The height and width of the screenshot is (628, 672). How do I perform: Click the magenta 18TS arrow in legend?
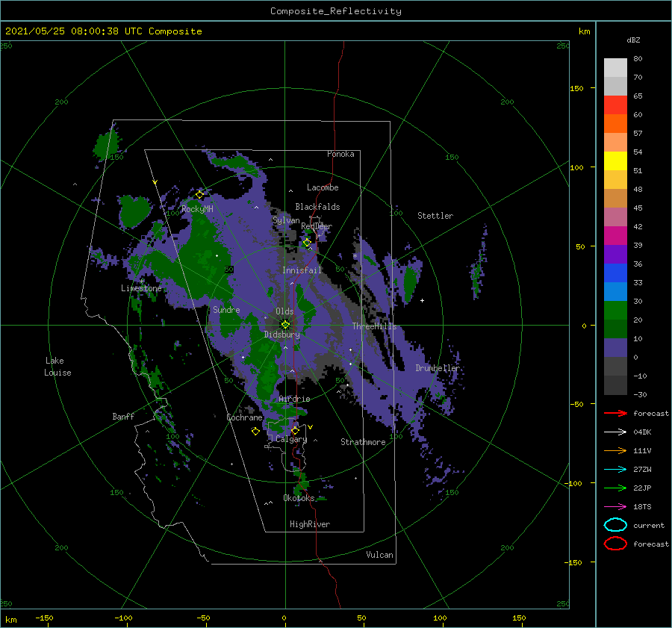pyautogui.click(x=615, y=506)
